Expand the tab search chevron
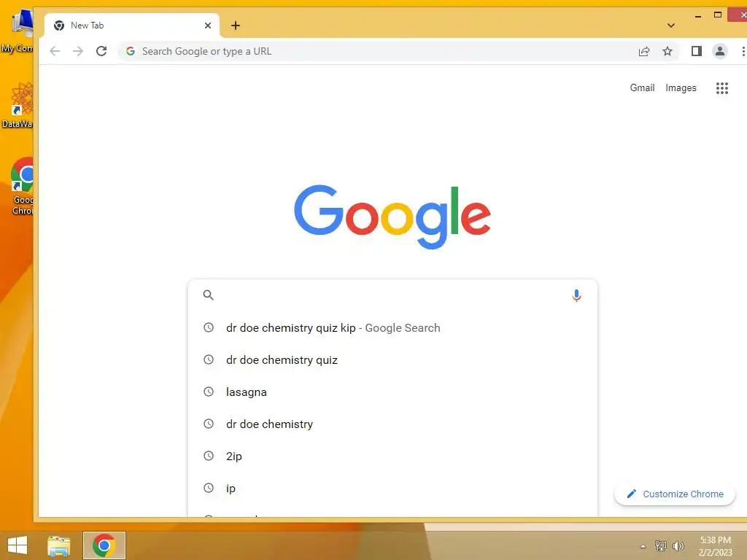Image resolution: width=747 pixels, height=560 pixels. coord(671,26)
